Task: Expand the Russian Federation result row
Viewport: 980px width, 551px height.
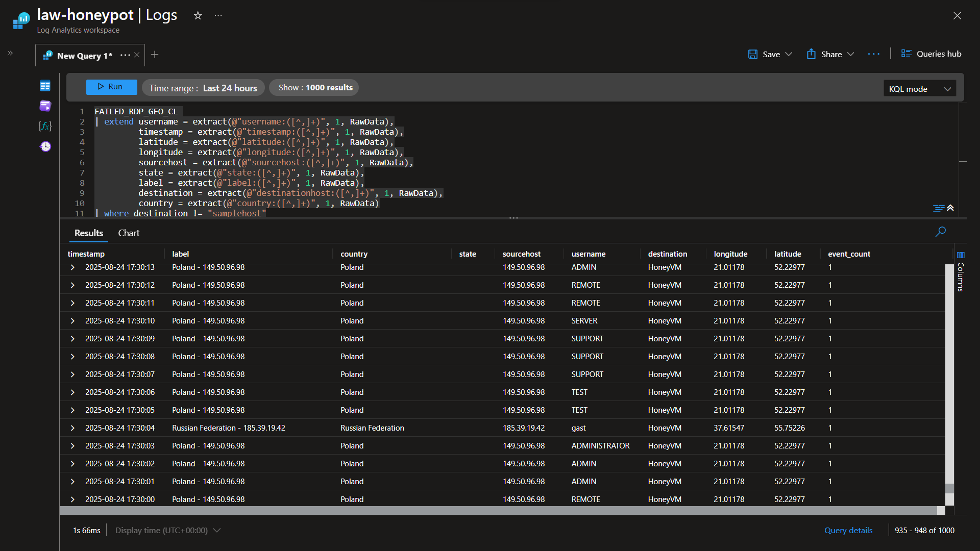Action: 72,428
